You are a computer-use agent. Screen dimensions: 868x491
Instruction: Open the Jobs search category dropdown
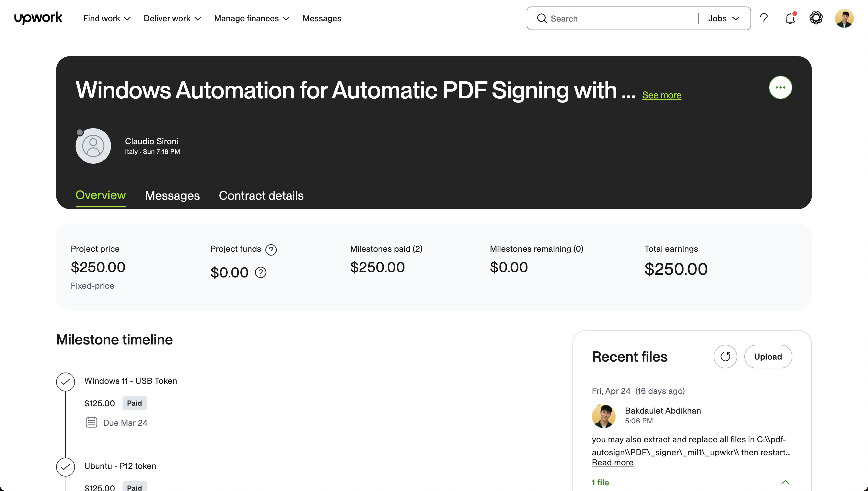pos(723,18)
